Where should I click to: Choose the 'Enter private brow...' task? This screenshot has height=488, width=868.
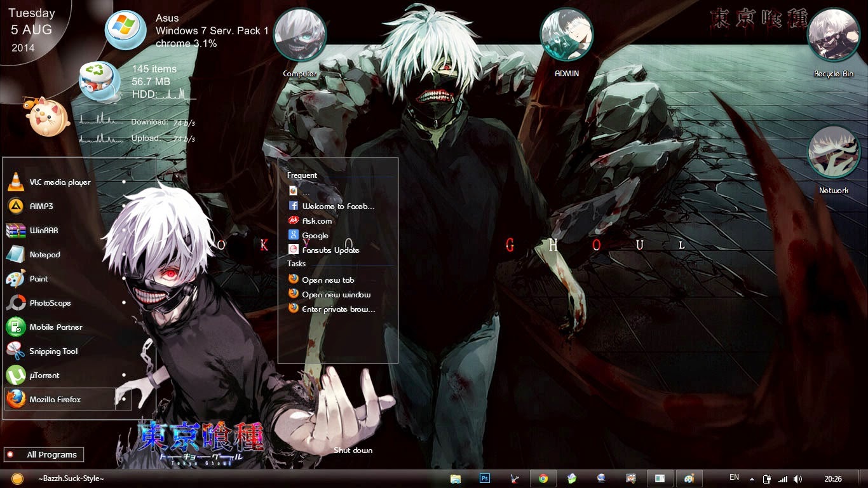(332, 309)
